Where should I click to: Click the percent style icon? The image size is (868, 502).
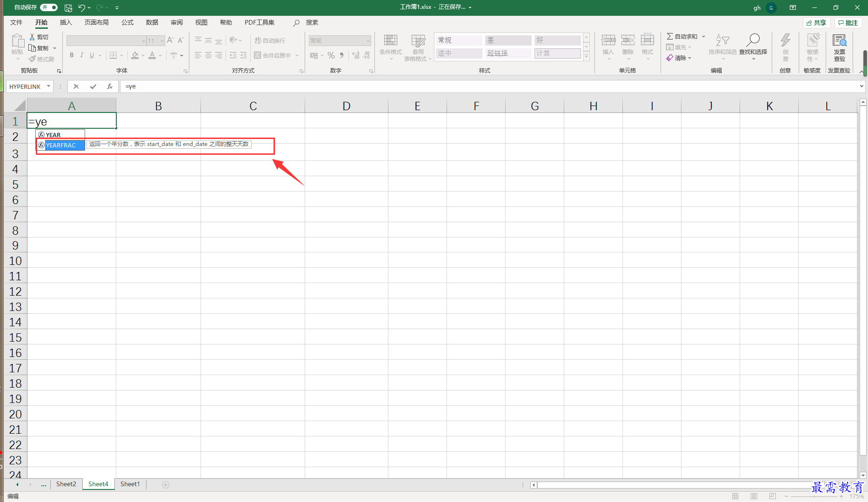(331, 55)
